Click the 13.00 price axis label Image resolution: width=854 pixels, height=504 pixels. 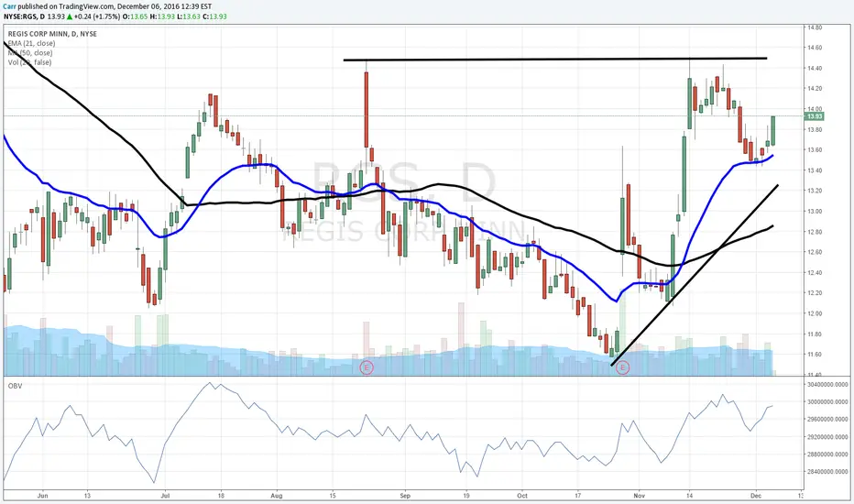pos(815,212)
